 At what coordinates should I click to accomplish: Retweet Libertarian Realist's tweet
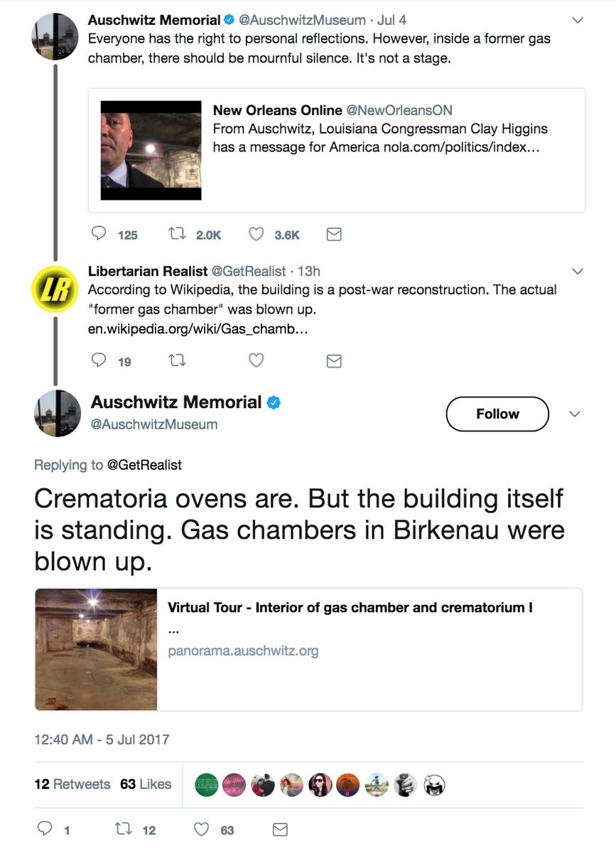pyautogui.click(x=177, y=361)
